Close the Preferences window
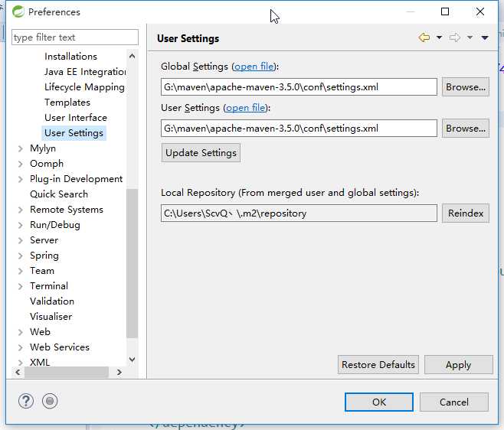This screenshot has width=504, height=430. click(480, 12)
